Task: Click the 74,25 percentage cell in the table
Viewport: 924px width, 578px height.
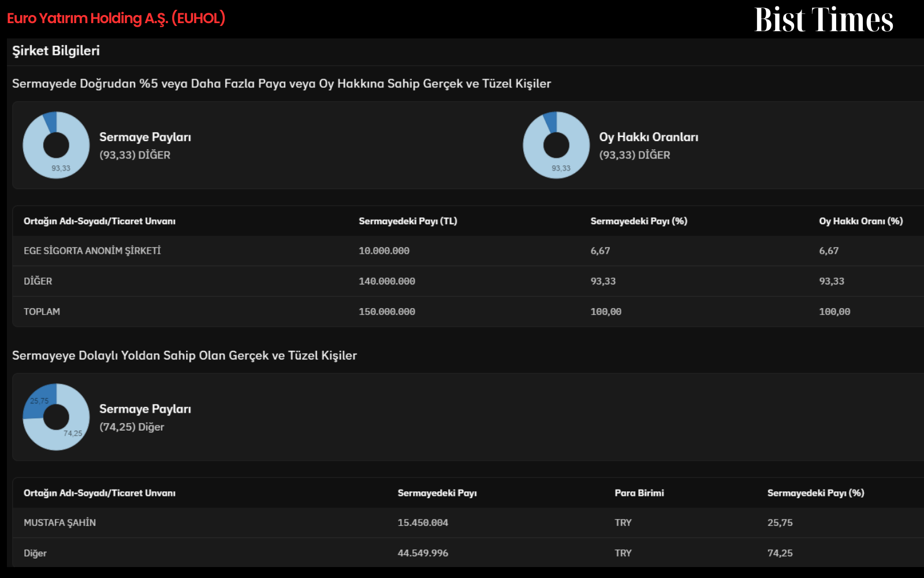Action: coord(780,553)
